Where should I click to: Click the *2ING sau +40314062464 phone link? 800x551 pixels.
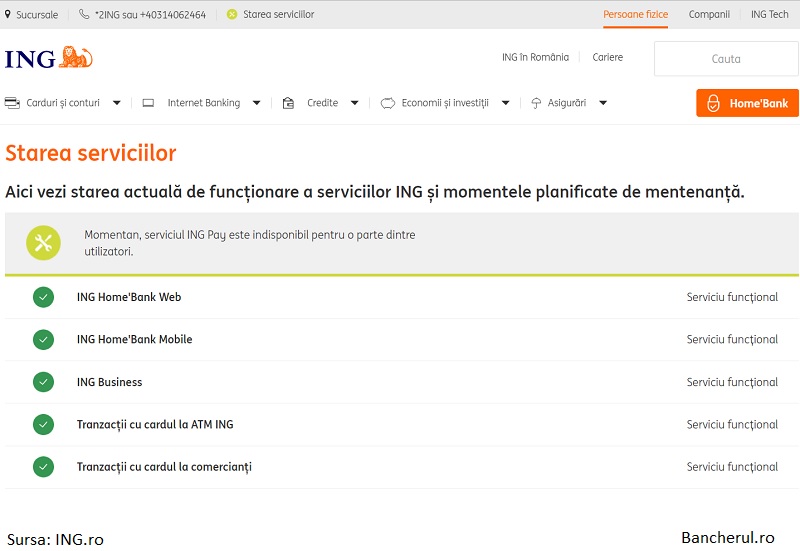coord(150,15)
